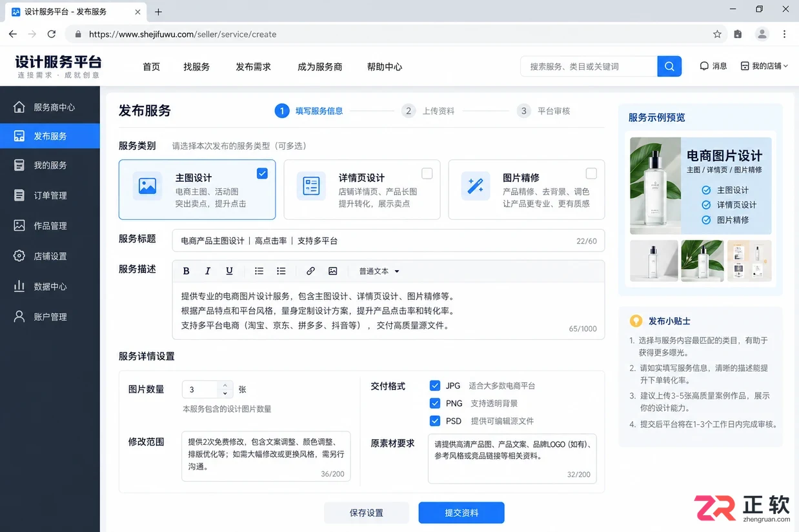This screenshot has height=532, width=799.
Task: Open 帮助中心 navigation item
Action: pos(385,66)
